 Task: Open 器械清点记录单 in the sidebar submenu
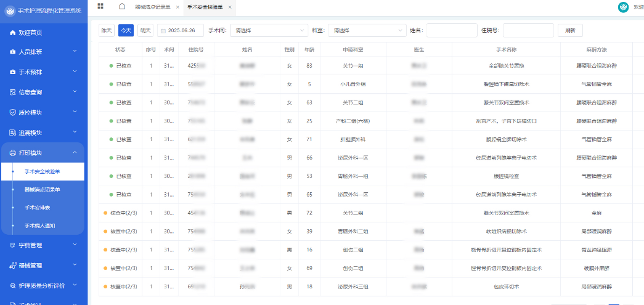click(x=43, y=190)
